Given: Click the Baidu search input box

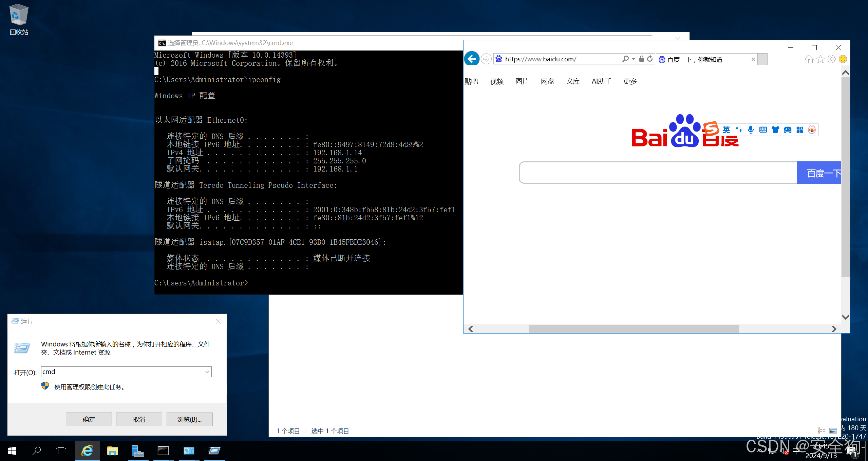Looking at the screenshot, I should point(658,173).
